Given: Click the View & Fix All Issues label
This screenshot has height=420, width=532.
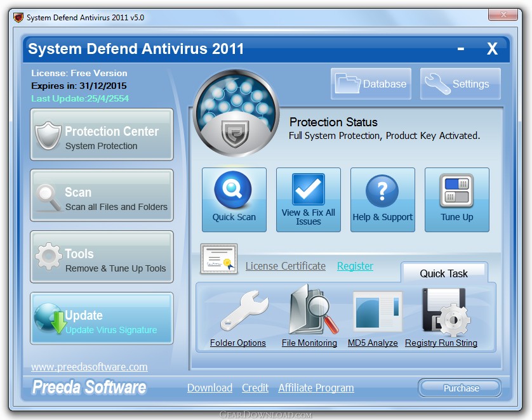Looking at the screenshot, I should pyautogui.click(x=309, y=217).
